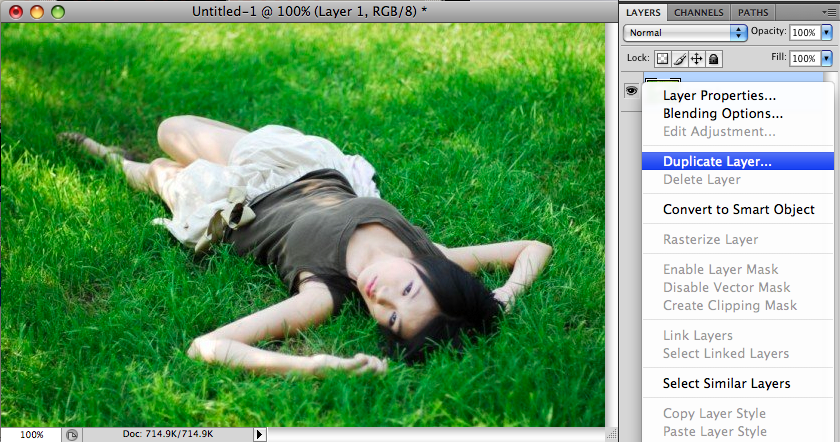Viewport: 840px width, 442px height.
Task: Click the document title Untitled-1 text
Action: pyautogui.click(x=309, y=11)
